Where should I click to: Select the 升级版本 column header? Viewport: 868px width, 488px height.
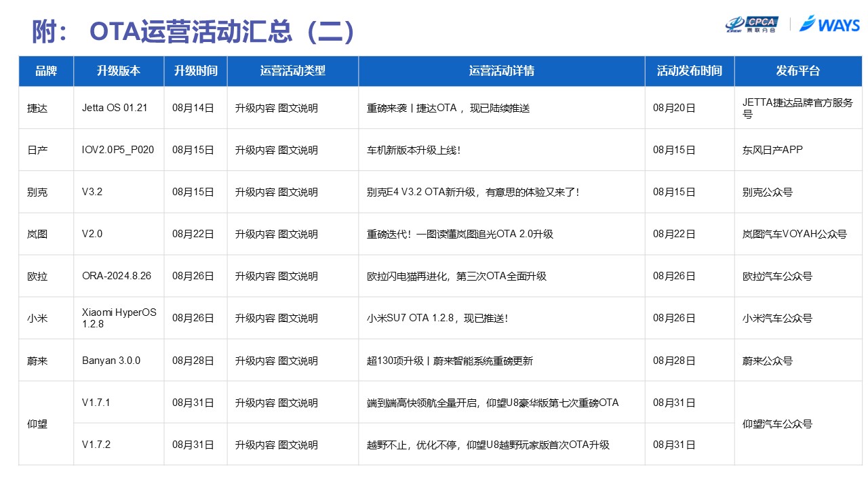[119, 70]
